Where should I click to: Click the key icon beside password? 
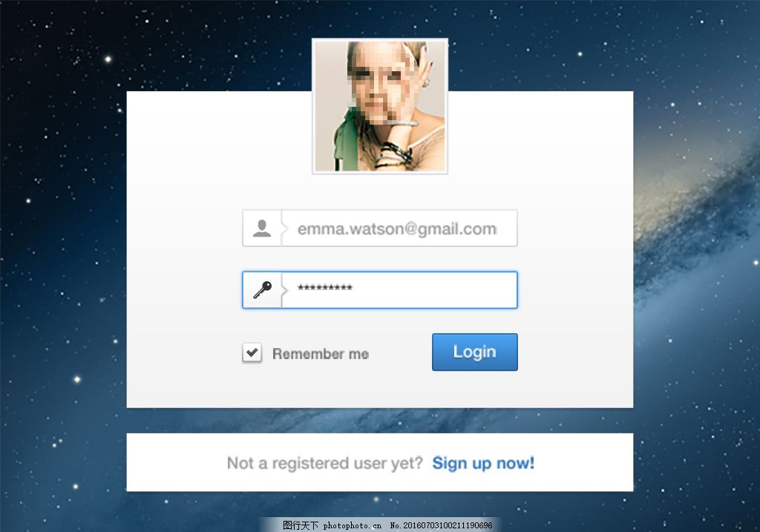[262, 289]
